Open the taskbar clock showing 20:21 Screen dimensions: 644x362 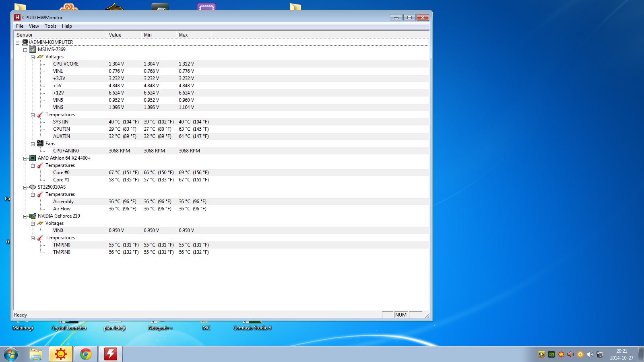coord(621,354)
